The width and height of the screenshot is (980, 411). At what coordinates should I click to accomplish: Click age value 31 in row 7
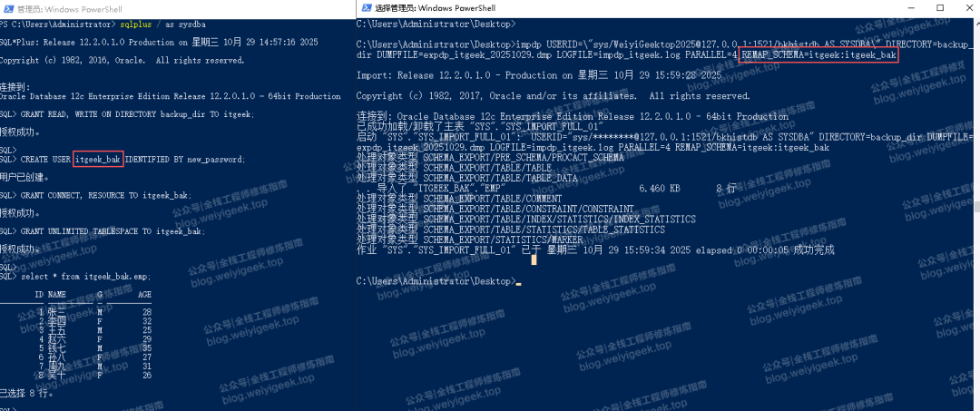147,366
